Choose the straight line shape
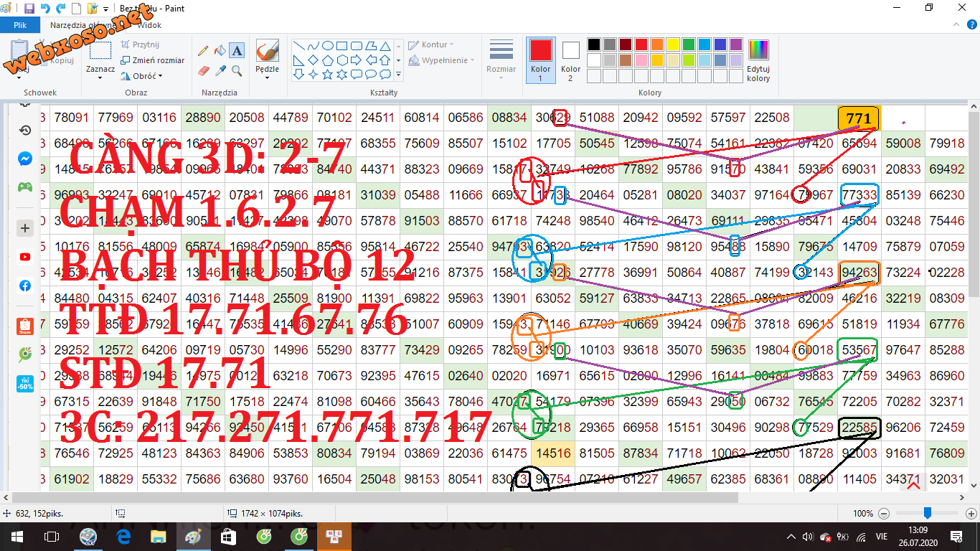Screen dimensions: 980x551 point(299,45)
